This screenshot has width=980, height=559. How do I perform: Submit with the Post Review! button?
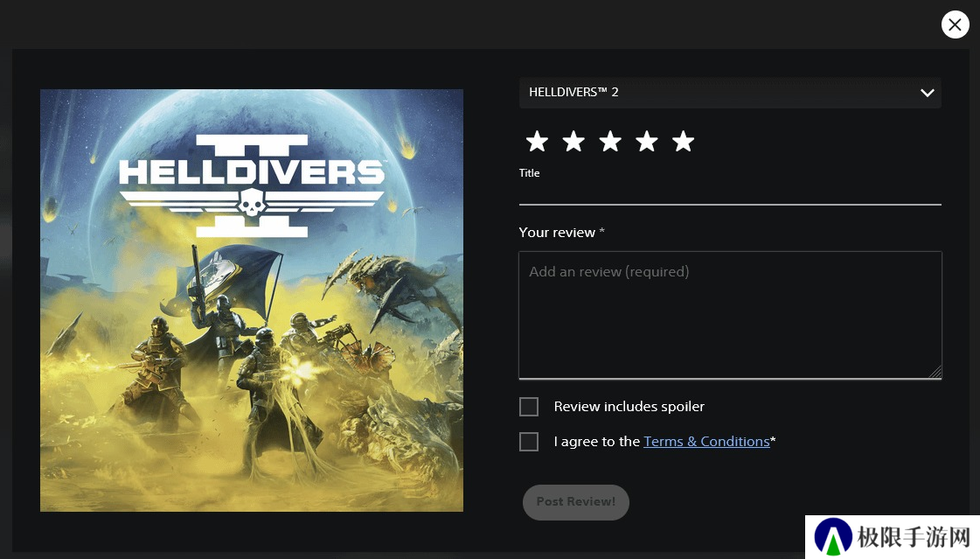point(575,502)
